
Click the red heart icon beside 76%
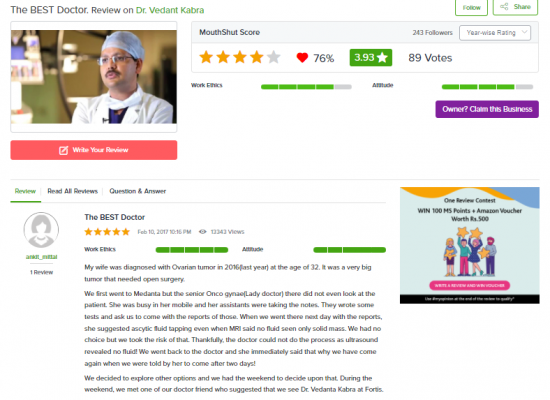302,58
